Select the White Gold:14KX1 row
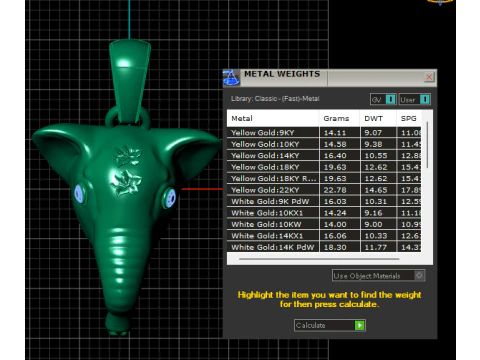Image resolution: width=480 pixels, height=360 pixels. tap(324, 236)
